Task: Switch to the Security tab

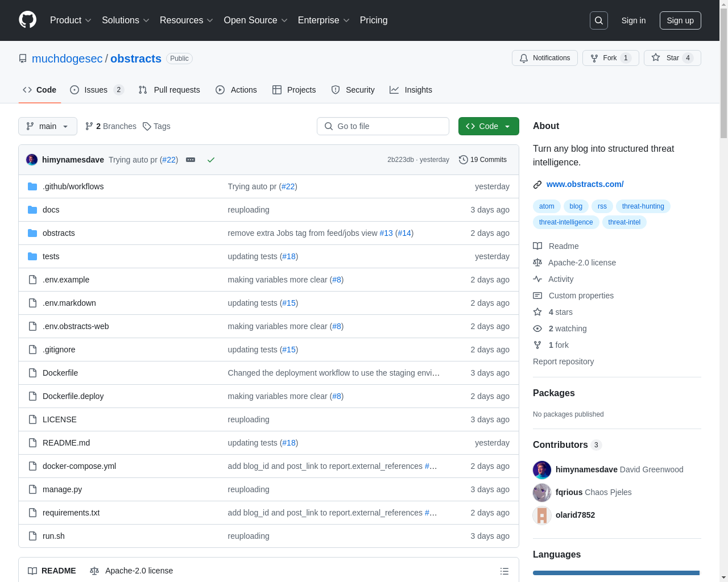Action: coord(353,90)
